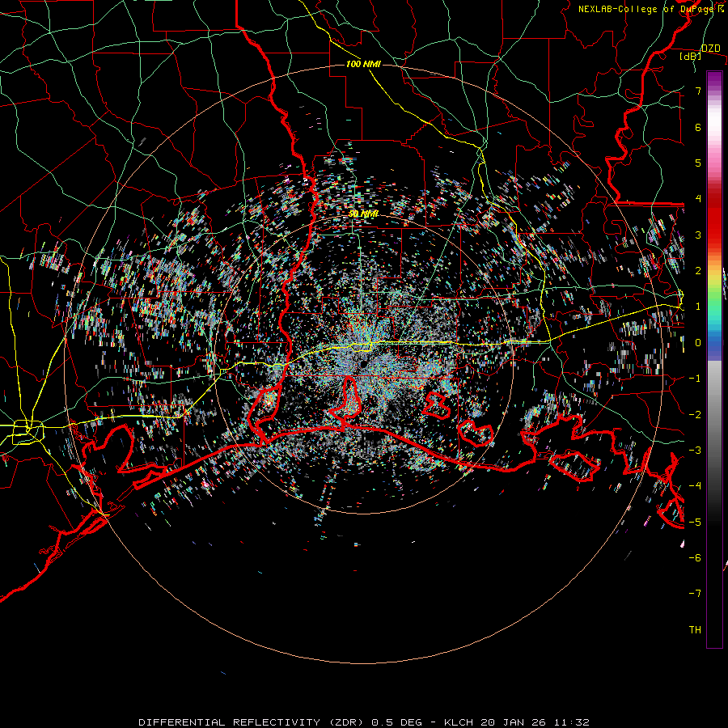Click the 'TH' threshold label on the legend
This screenshot has width=728, height=728.
click(695, 630)
